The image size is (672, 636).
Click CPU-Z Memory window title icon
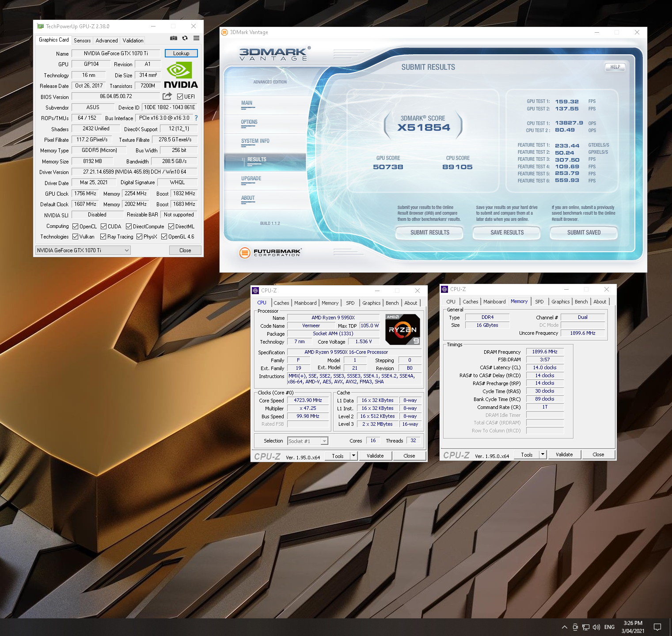pyautogui.click(x=444, y=289)
